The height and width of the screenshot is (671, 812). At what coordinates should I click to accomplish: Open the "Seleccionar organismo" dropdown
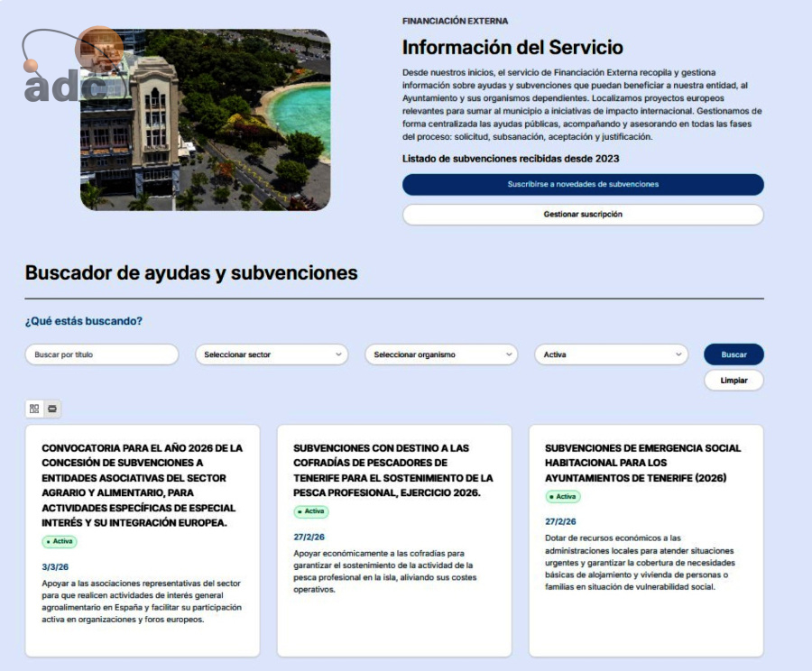[441, 354]
